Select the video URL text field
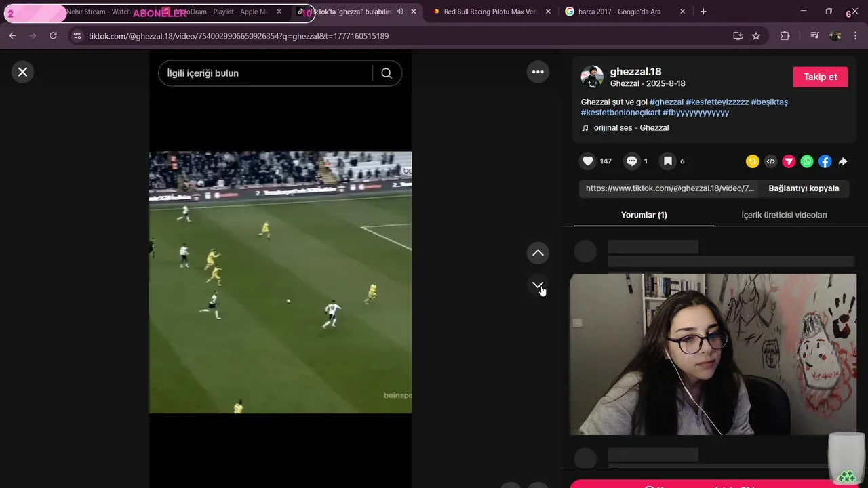Image resolution: width=868 pixels, height=488 pixels. [x=670, y=188]
